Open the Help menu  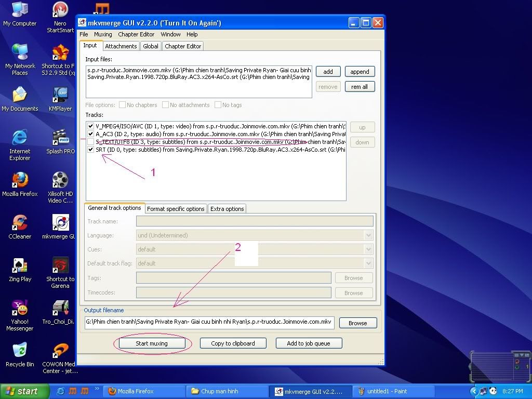tap(192, 34)
